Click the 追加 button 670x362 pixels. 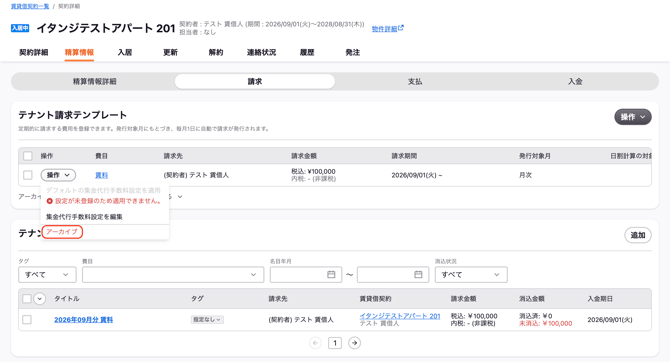(x=638, y=235)
